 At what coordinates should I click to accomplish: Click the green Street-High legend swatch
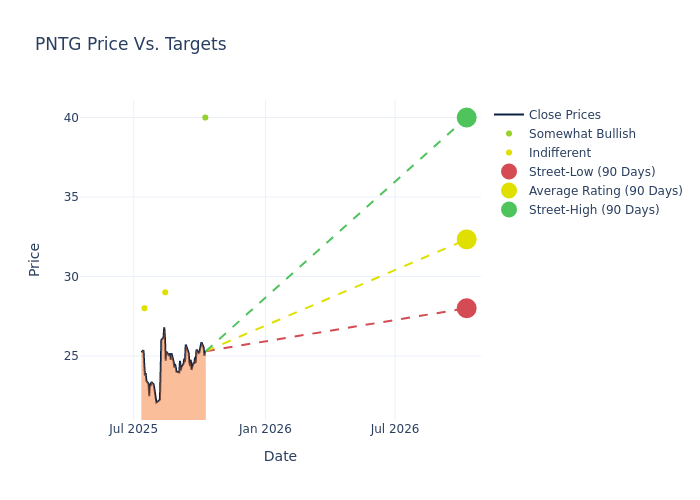tap(509, 210)
